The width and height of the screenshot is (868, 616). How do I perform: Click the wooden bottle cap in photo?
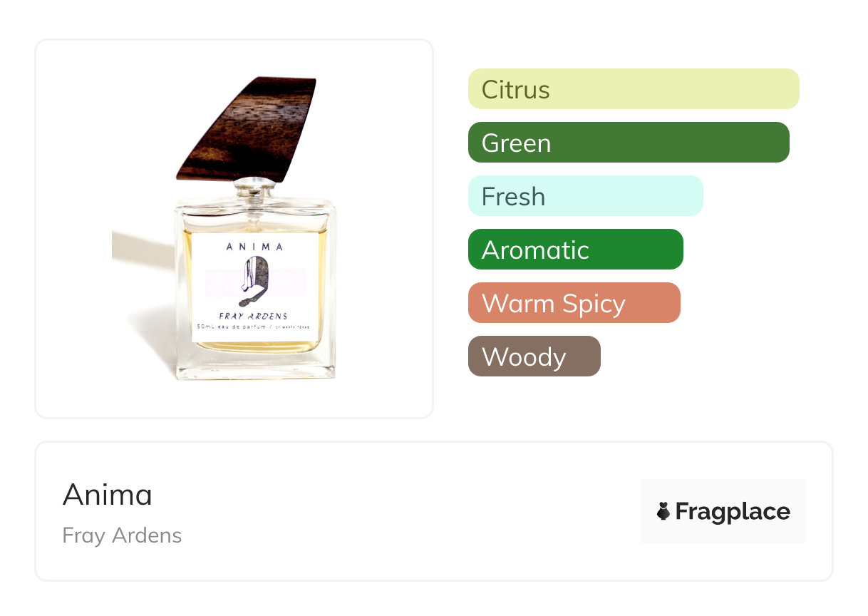point(247,128)
